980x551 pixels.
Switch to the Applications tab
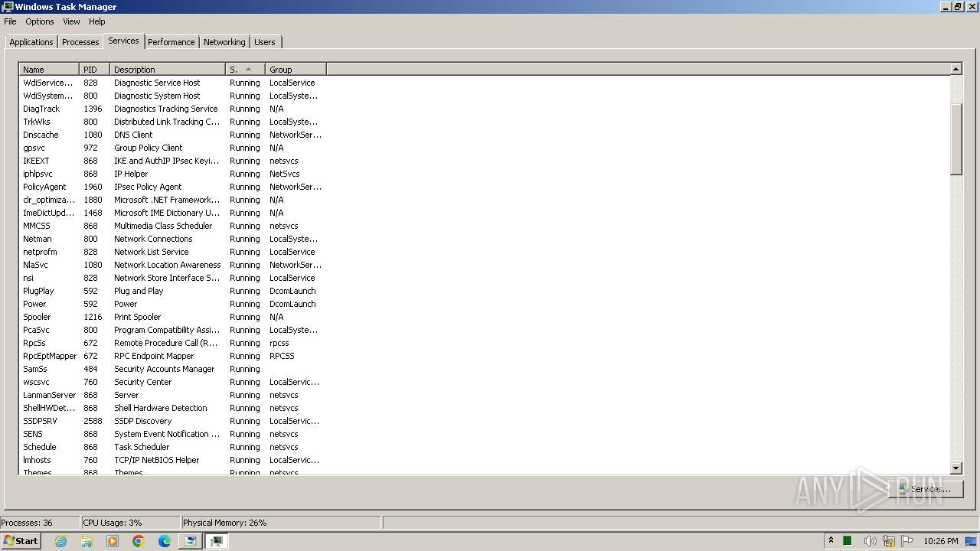31,42
